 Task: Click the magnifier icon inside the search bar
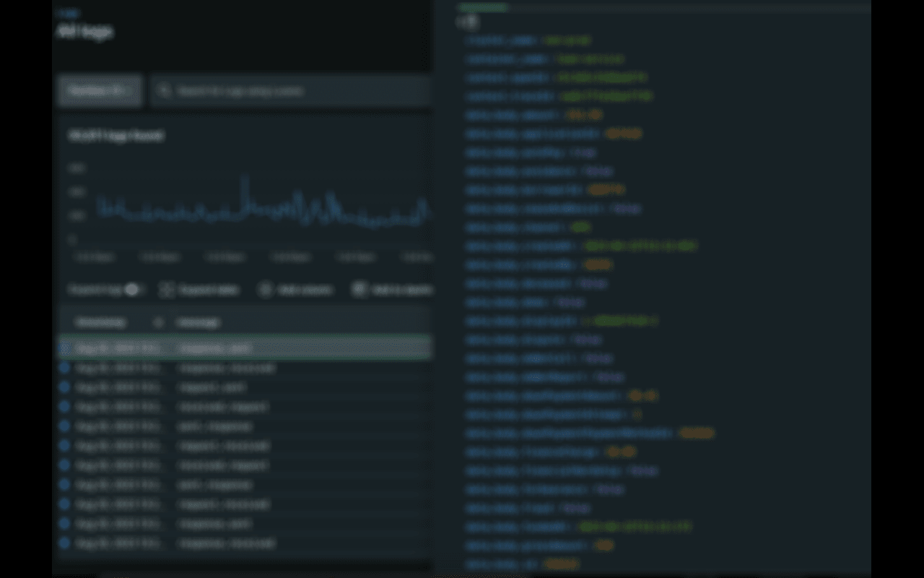165,91
